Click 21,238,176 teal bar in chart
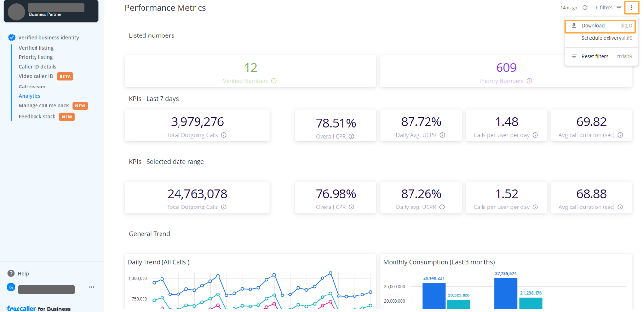Screen dimensions: 644x312 (x=531, y=303)
